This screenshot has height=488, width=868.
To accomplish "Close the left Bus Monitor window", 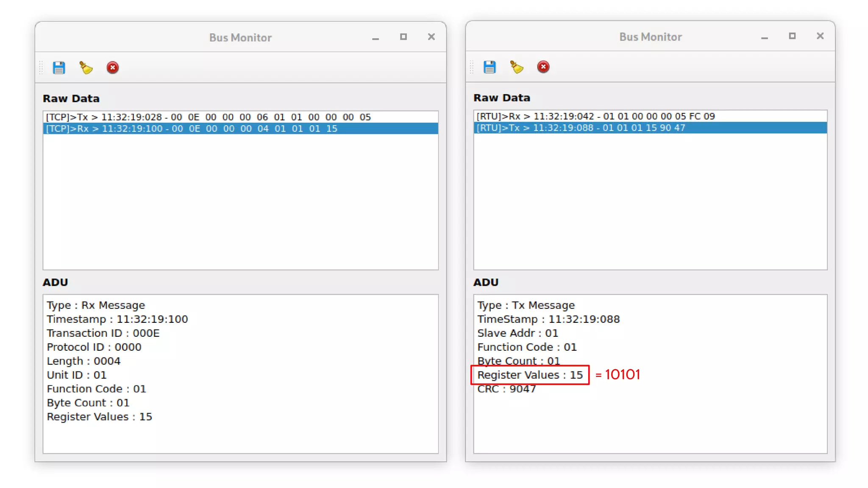I will [431, 37].
